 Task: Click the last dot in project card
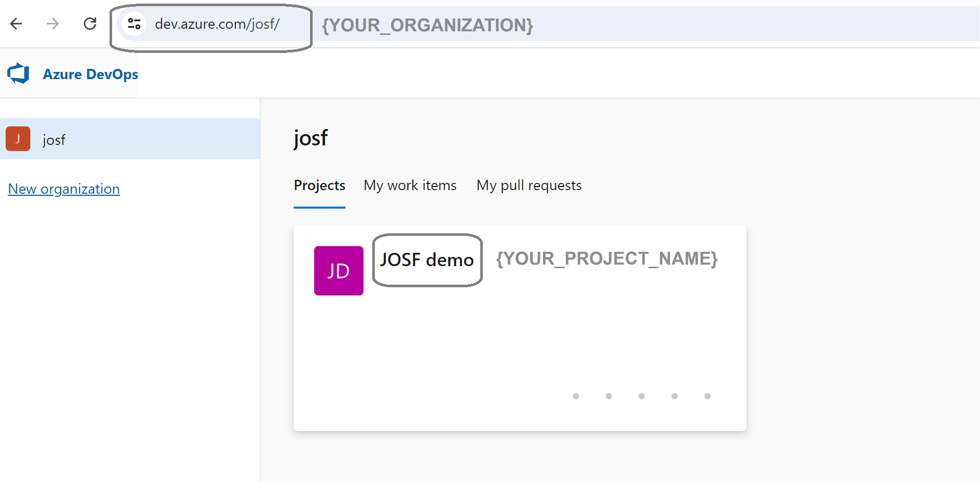[x=707, y=396]
